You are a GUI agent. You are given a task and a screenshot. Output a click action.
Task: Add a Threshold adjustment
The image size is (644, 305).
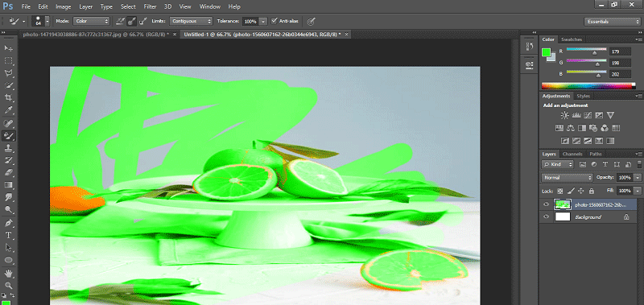click(588, 141)
